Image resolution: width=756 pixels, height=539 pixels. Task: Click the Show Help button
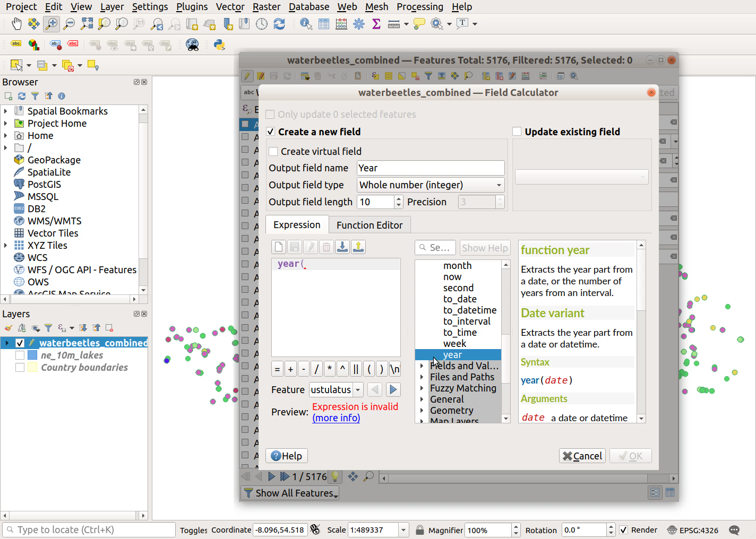[485, 248]
